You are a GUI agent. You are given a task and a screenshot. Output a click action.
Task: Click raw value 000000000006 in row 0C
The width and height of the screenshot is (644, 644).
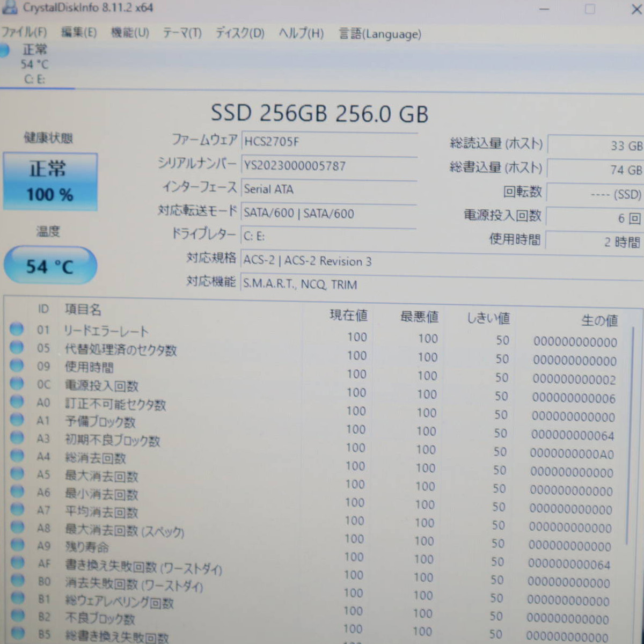pos(574,398)
